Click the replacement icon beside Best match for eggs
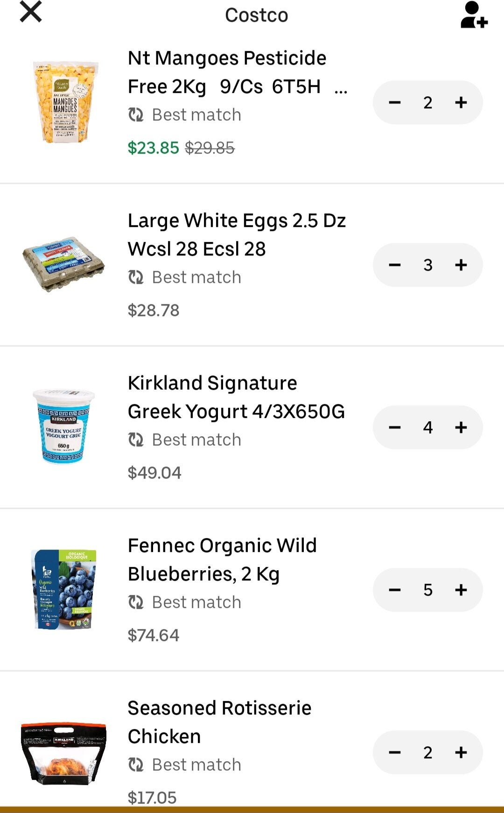This screenshot has height=813, width=504. pos(137,277)
